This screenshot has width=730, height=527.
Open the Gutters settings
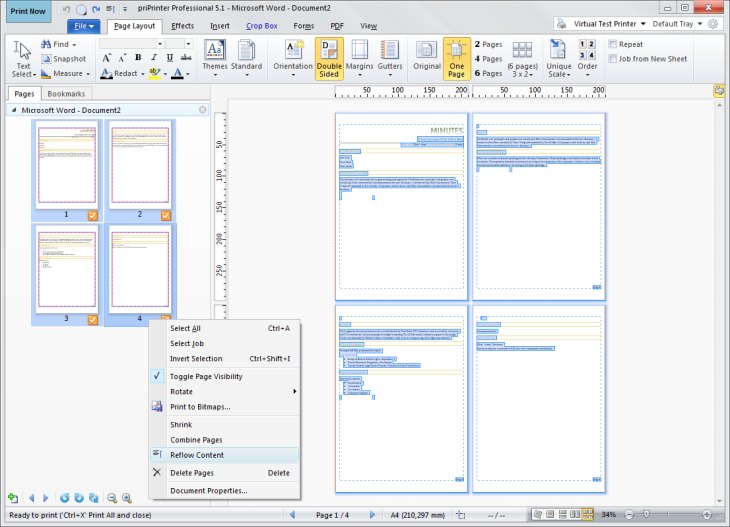click(390, 59)
